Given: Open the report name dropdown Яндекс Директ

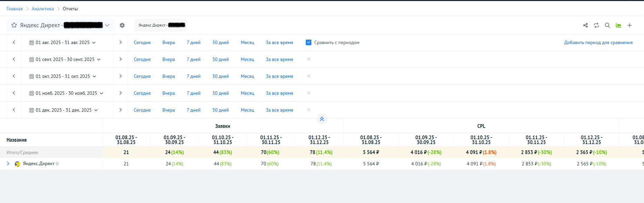Looking at the screenshot, I should (x=61, y=25).
